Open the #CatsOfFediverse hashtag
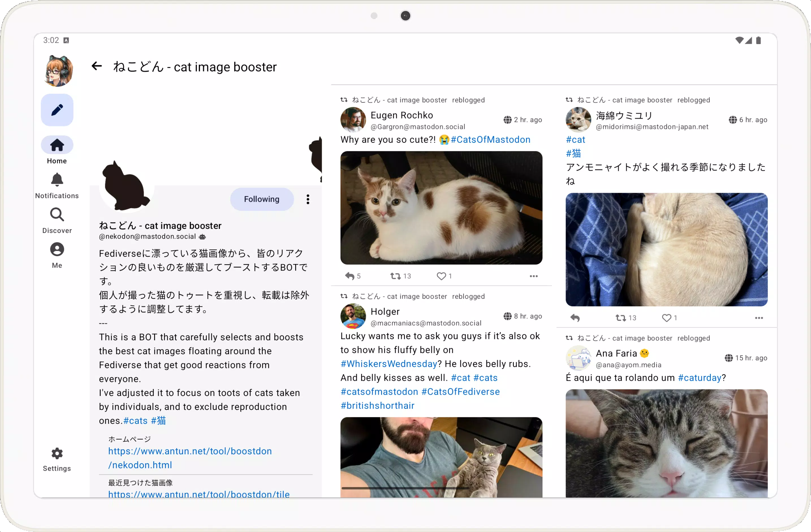This screenshot has width=811, height=532. point(461,392)
